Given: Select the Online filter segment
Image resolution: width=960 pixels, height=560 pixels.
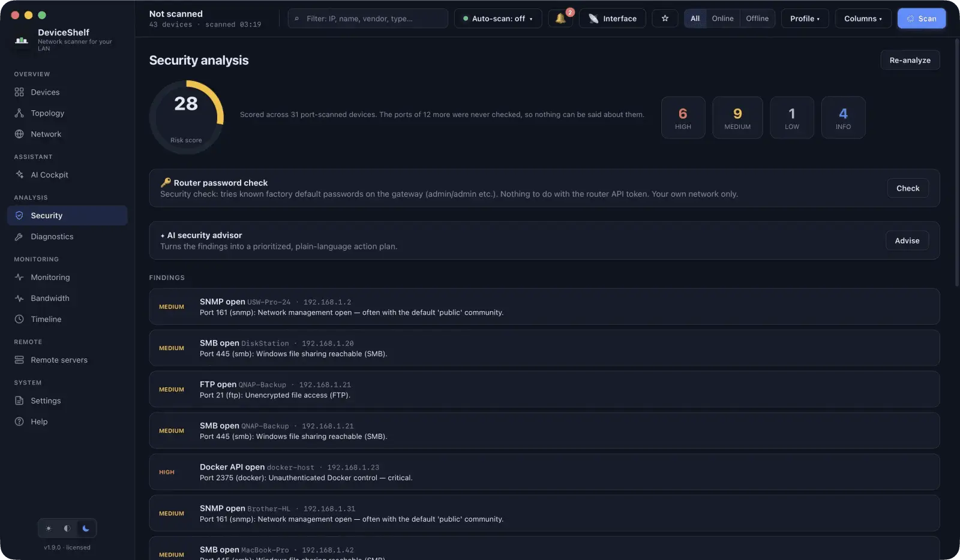Looking at the screenshot, I should tap(723, 19).
